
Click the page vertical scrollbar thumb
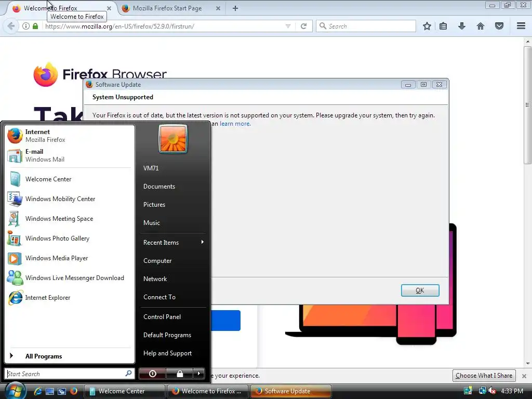[527, 105]
